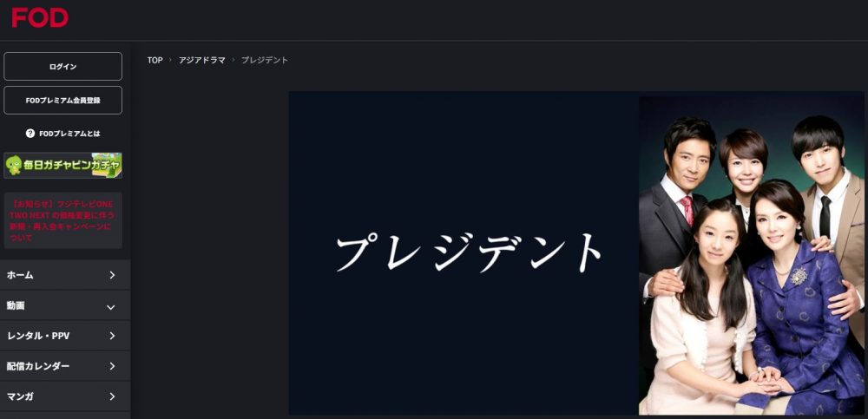Click プレジデント breadcrumb item
Image resolution: width=868 pixels, height=419 pixels.
click(x=265, y=61)
